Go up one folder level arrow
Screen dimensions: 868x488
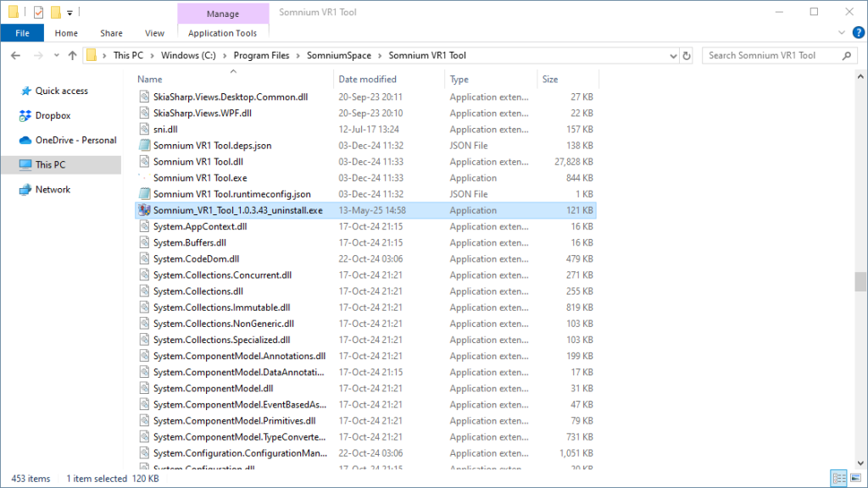coord(73,55)
